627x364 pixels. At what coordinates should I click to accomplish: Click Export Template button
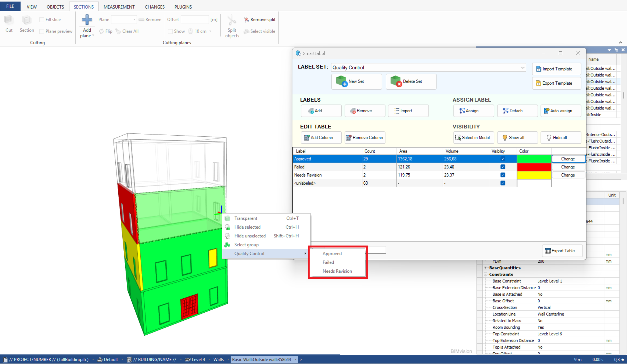557,83
